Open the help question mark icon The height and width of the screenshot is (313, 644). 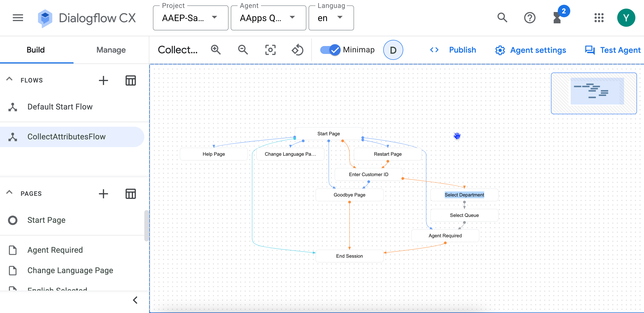click(529, 18)
